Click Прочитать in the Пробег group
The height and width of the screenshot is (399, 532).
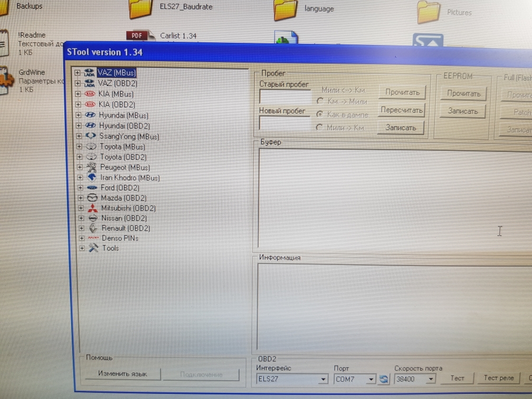tap(402, 92)
